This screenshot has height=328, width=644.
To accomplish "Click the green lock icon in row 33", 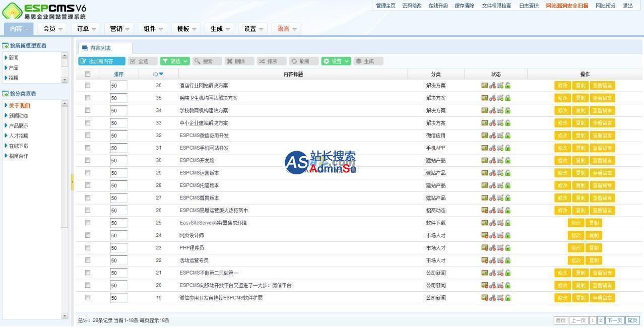I will click(507, 123).
